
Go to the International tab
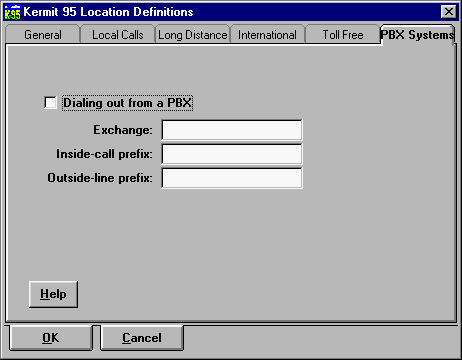tap(267, 35)
